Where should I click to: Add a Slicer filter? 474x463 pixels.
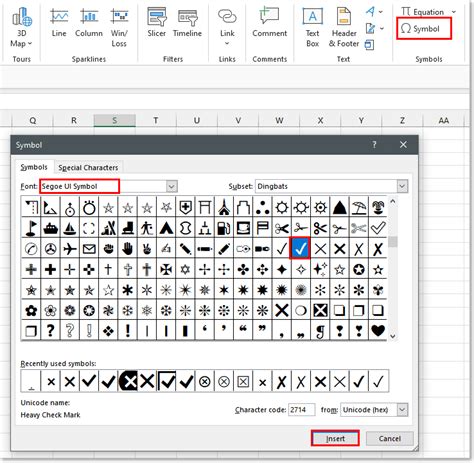point(157,23)
